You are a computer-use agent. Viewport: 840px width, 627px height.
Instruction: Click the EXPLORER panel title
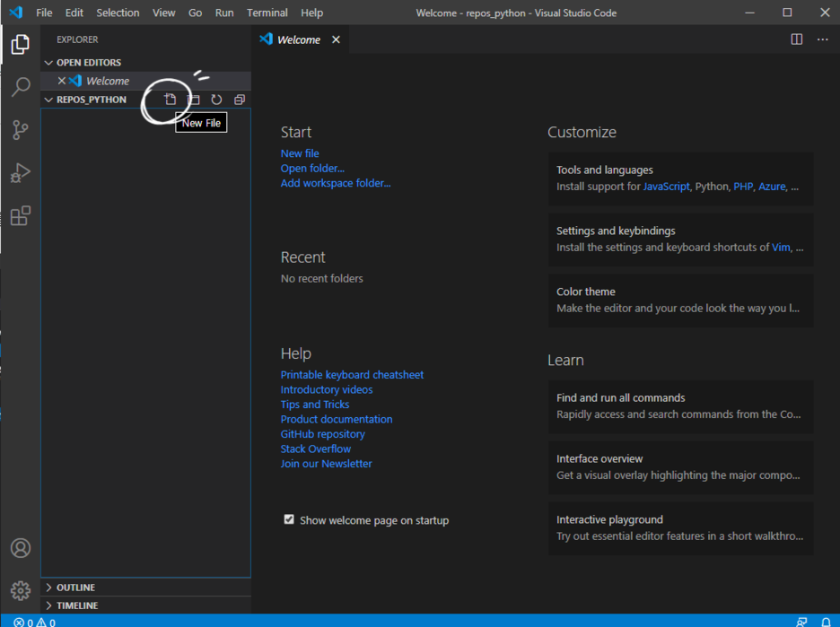point(77,39)
